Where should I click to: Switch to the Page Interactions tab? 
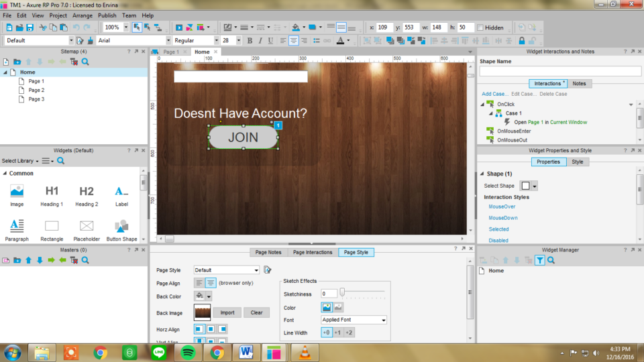pyautogui.click(x=312, y=252)
